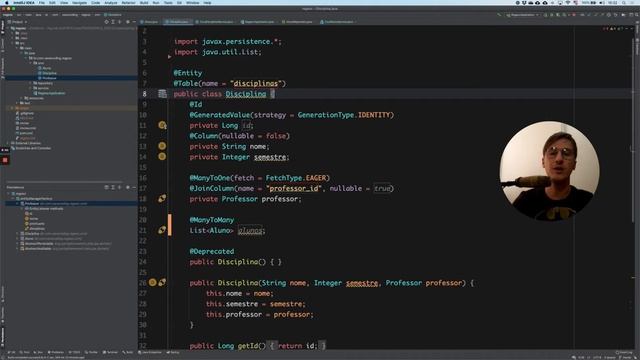Open the Terminal tool window button

pos(110,352)
